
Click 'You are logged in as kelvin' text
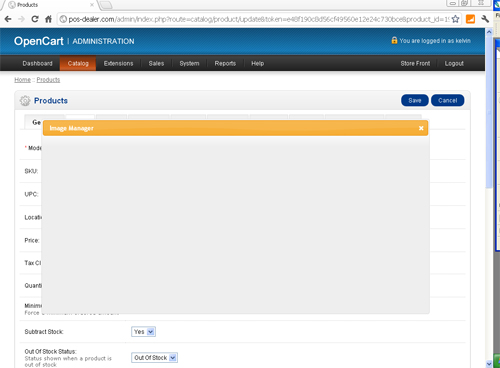(x=435, y=41)
